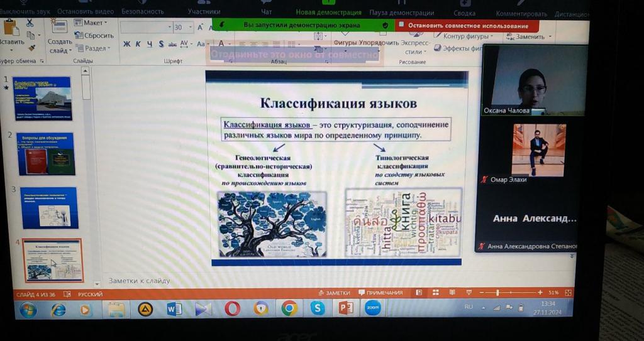Click the zoom slider in status bar
Screen dimensions: 644x341
tap(497, 293)
